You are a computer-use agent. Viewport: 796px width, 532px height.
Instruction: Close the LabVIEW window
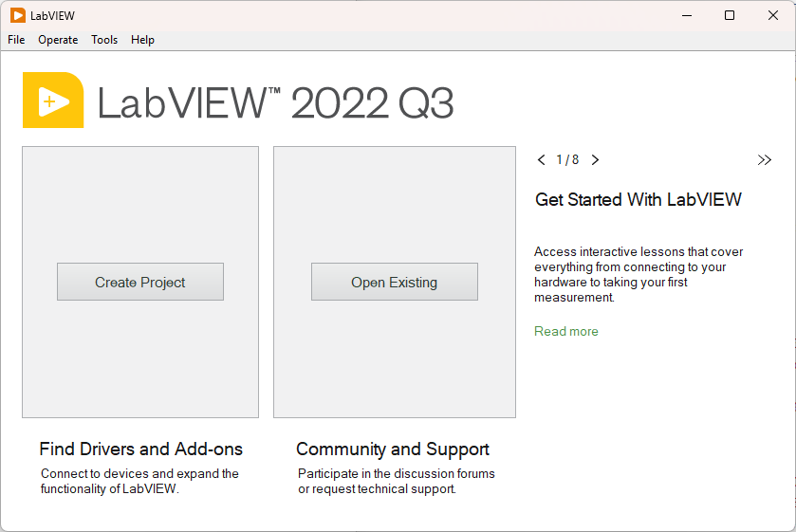[771, 15]
